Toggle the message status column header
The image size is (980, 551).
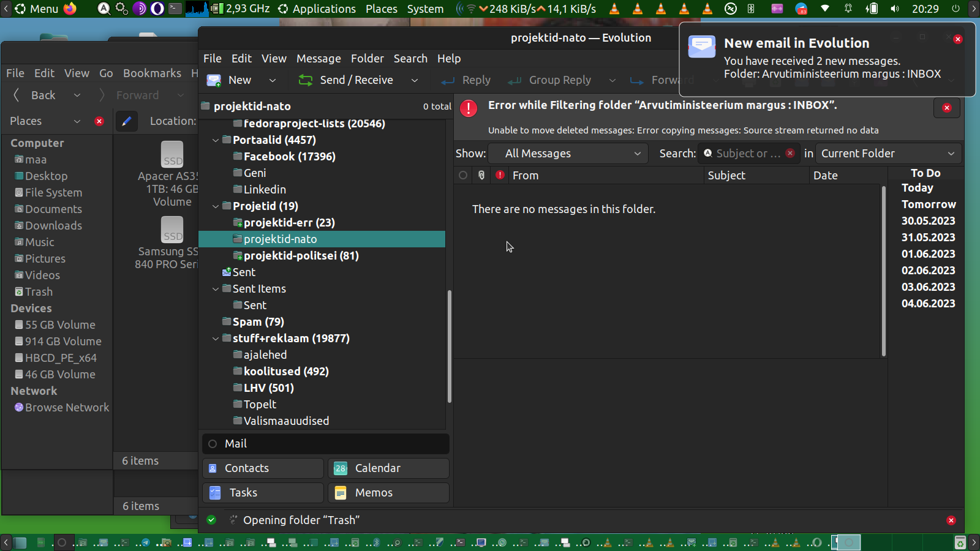tap(463, 176)
